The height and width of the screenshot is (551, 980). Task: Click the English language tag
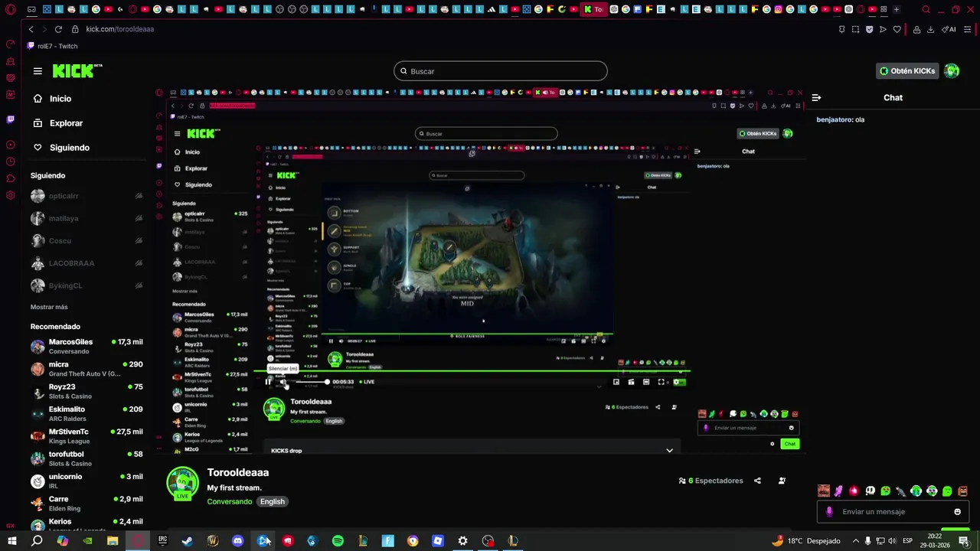(x=272, y=502)
